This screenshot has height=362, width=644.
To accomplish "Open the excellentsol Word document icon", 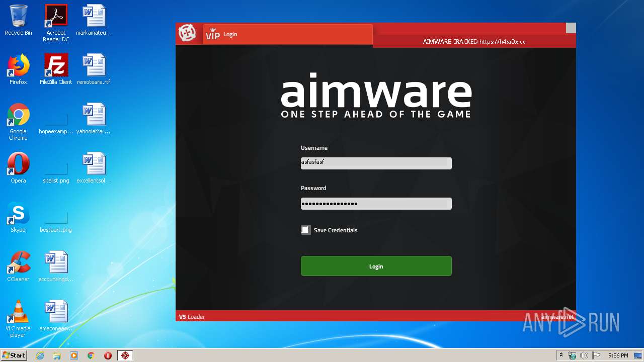I will click(94, 168).
